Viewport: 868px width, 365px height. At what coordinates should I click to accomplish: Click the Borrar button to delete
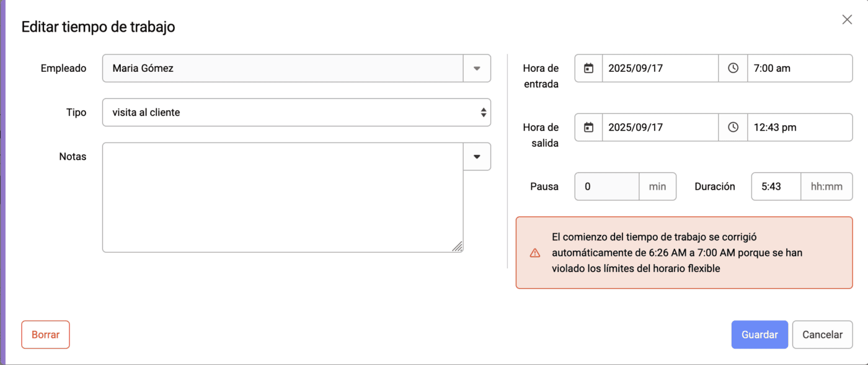point(45,334)
